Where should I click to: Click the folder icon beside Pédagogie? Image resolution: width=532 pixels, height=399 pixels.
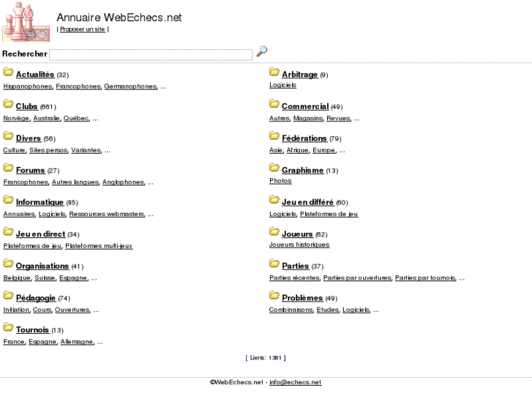8,296
